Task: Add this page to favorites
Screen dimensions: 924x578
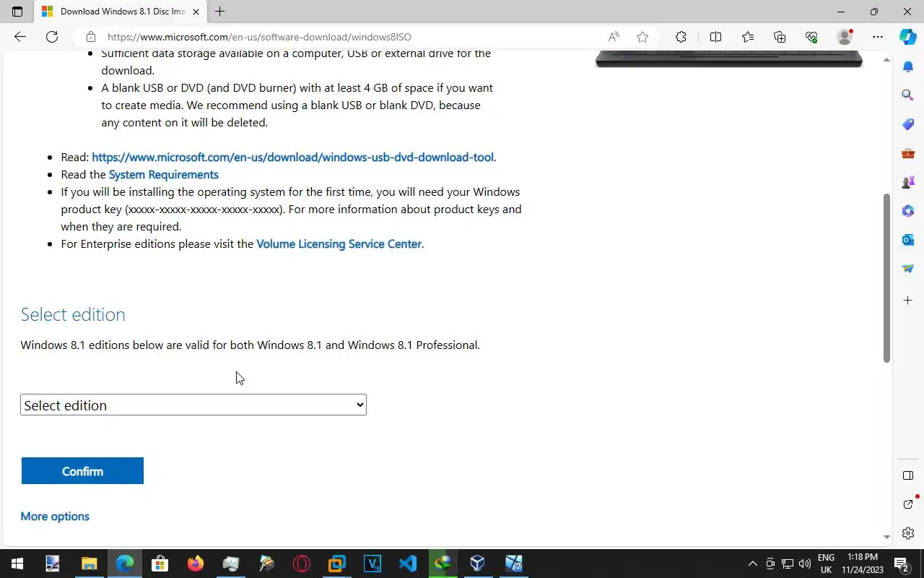Action: (642, 37)
